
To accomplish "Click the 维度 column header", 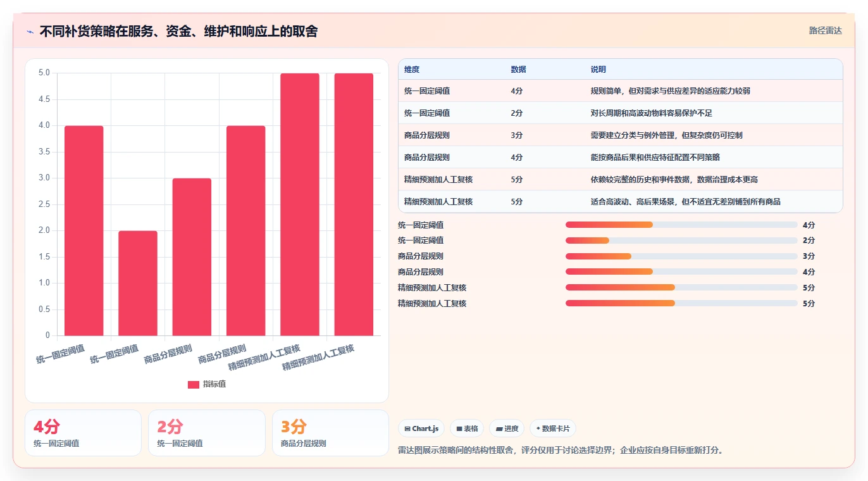I will [412, 70].
